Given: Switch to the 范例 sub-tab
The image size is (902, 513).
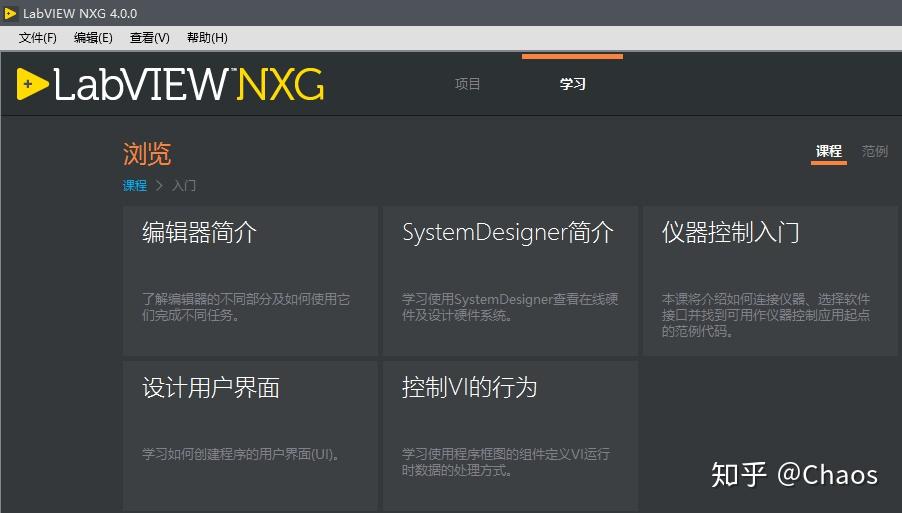Looking at the screenshot, I should coord(875,151).
